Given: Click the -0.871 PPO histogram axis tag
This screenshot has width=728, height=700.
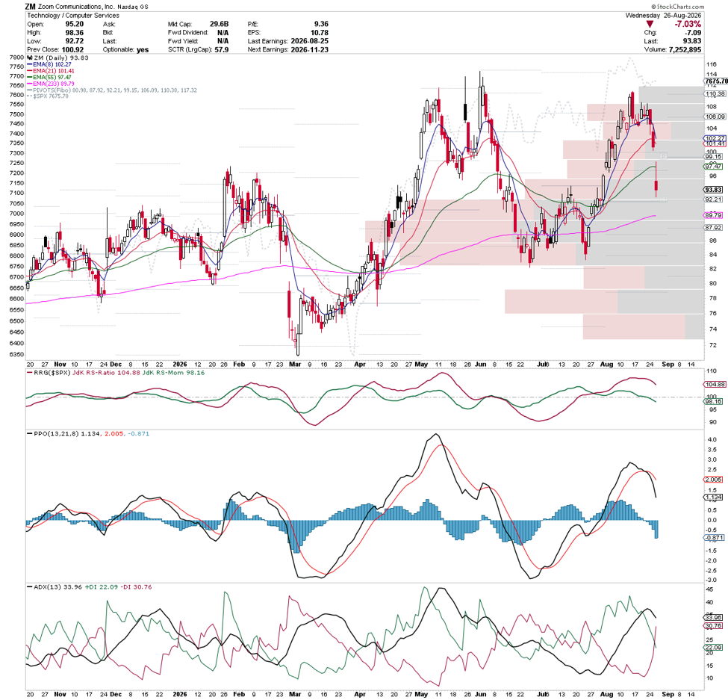Looking at the screenshot, I should (715, 538).
